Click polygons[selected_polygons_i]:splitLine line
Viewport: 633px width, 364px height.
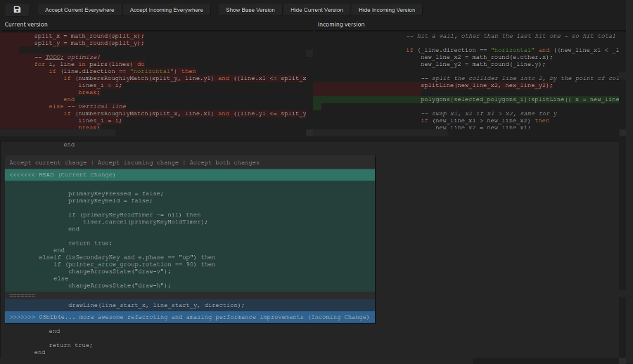click(x=520, y=100)
